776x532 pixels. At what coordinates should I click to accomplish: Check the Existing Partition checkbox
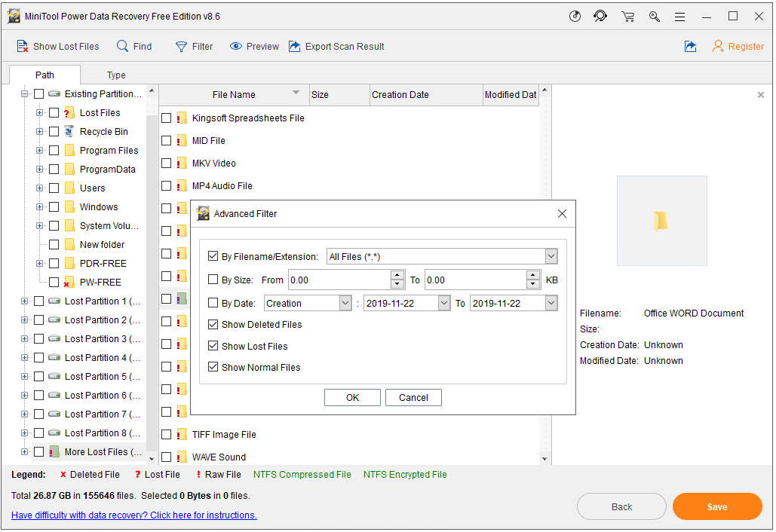point(38,93)
